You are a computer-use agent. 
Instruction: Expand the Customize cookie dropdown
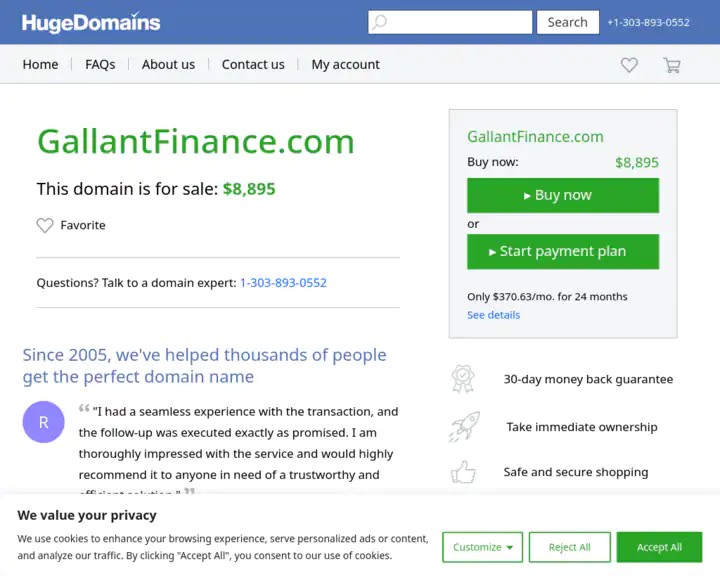click(482, 547)
